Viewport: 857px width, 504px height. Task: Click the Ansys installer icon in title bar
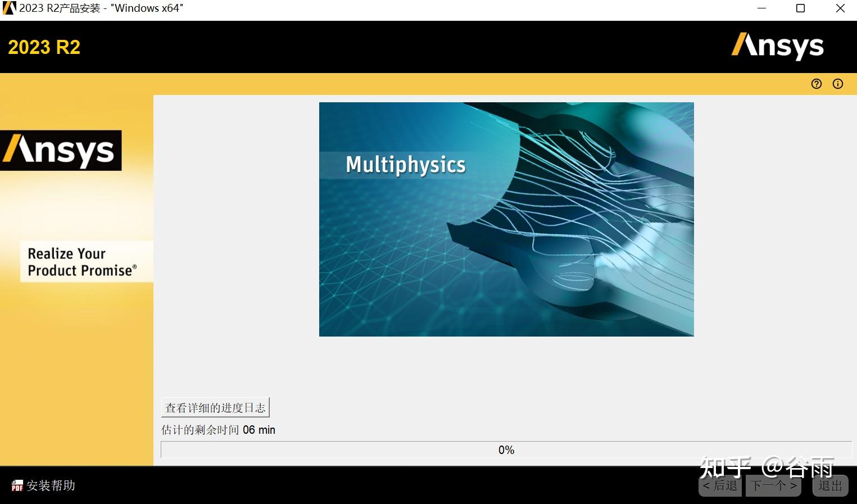8,8
